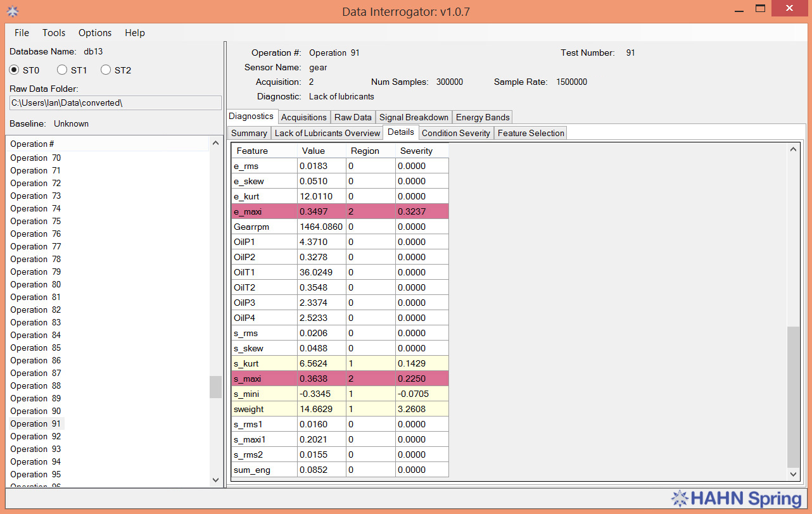Click operation list scroll down arrow
Viewport: 812px width, 514px height.
point(215,480)
